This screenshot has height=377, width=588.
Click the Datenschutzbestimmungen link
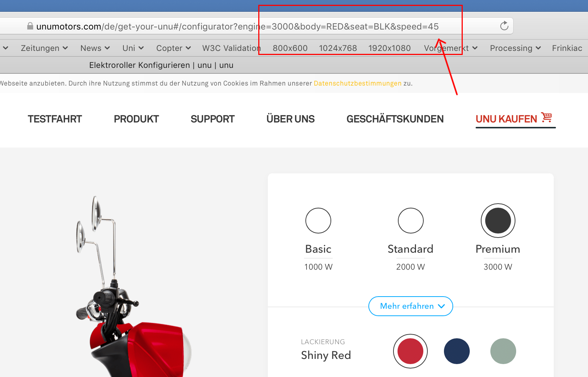tap(357, 83)
